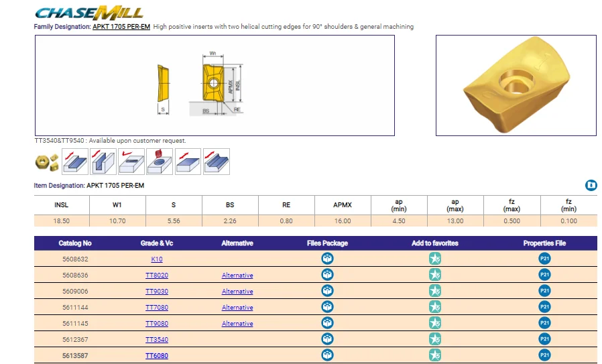The image size is (602, 364).
Task: Open P21 properties file for 5611144
Action: [x=544, y=307]
